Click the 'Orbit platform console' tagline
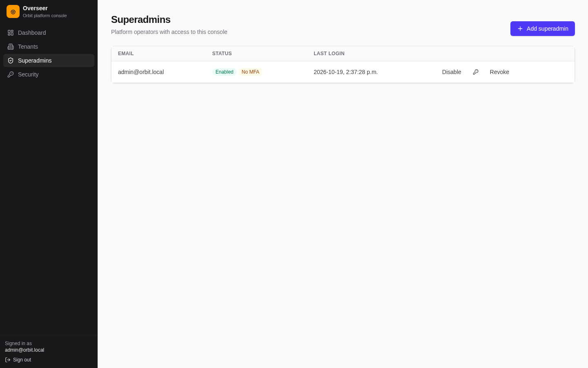The width and height of the screenshot is (588, 368). pos(45,16)
